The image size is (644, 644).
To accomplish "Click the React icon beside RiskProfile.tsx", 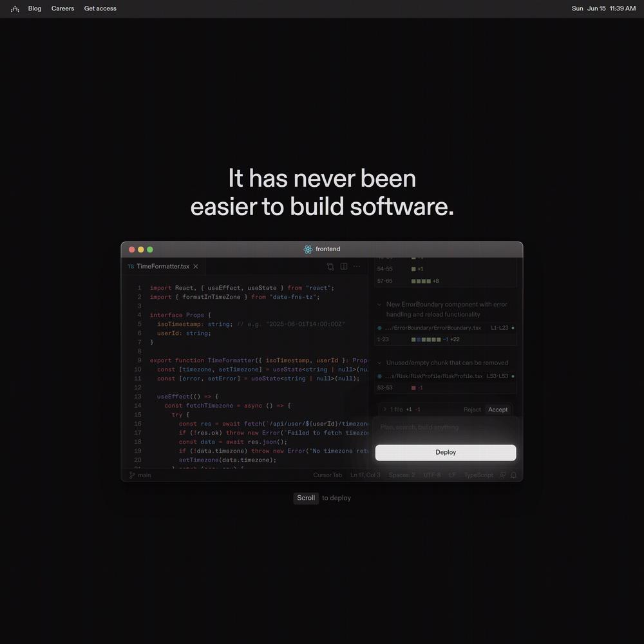I will click(x=379, y=376).
